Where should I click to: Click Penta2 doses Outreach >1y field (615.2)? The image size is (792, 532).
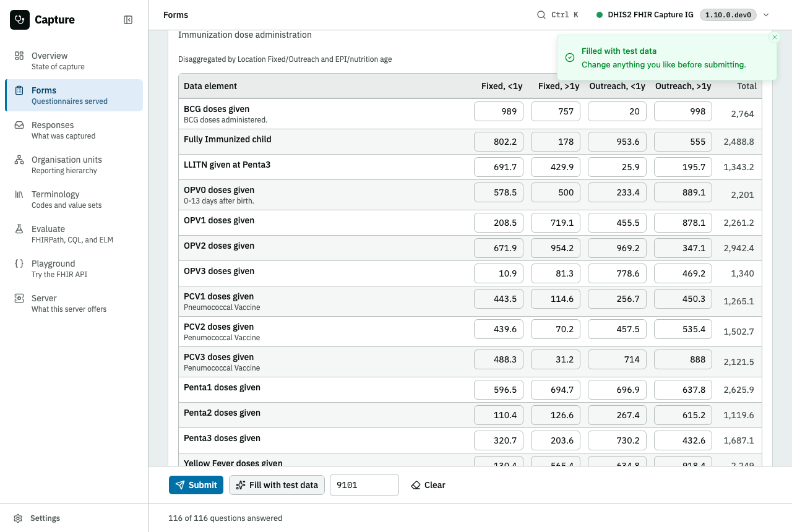[x=682, y=415]
